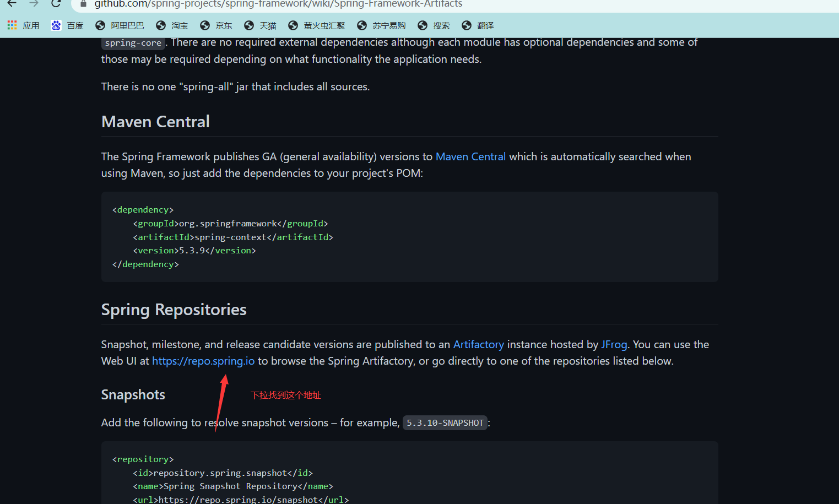Click the url repo.spring.io/snapshot line
839x504 pixels.
click(241, 499)
